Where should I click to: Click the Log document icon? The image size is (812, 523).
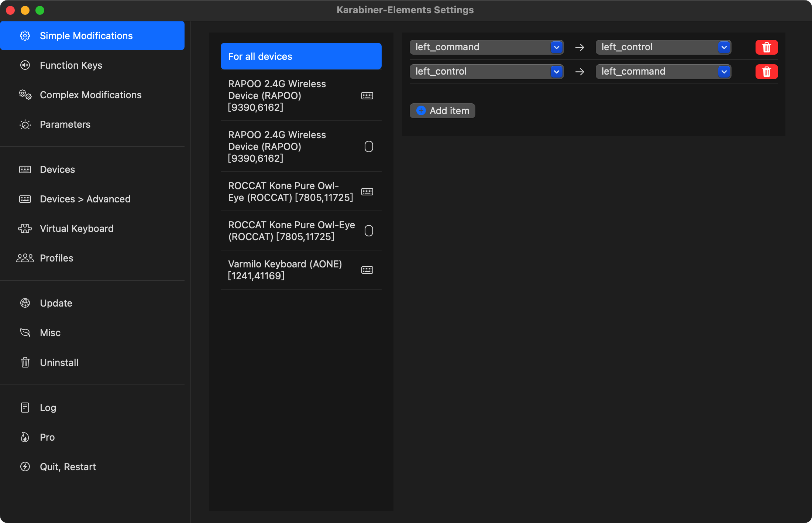pyautogui.click(x=25, y=407)
